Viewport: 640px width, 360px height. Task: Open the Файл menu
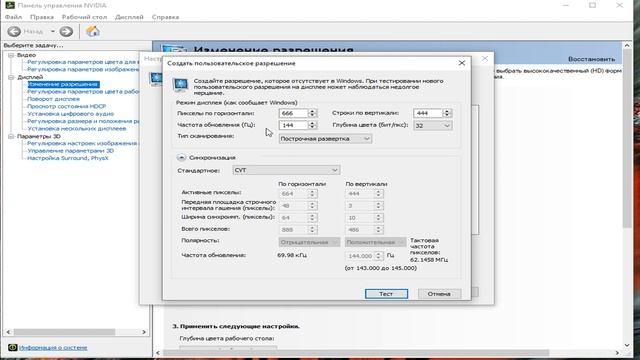click(13, 17)
